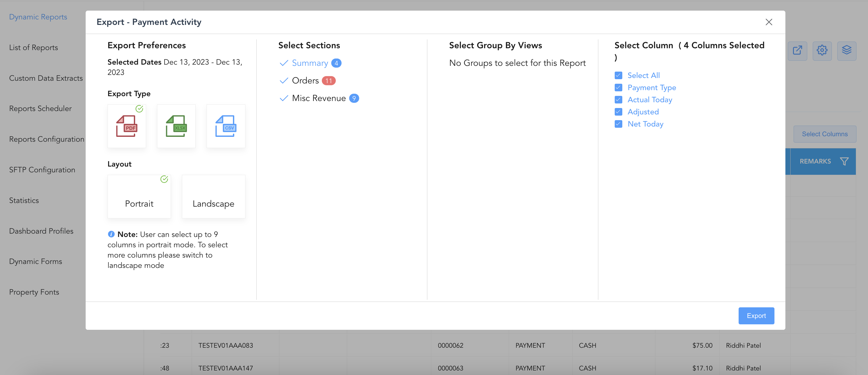
Task: Toggle the Payment Type column checkbox
Action: click(618, 87)
